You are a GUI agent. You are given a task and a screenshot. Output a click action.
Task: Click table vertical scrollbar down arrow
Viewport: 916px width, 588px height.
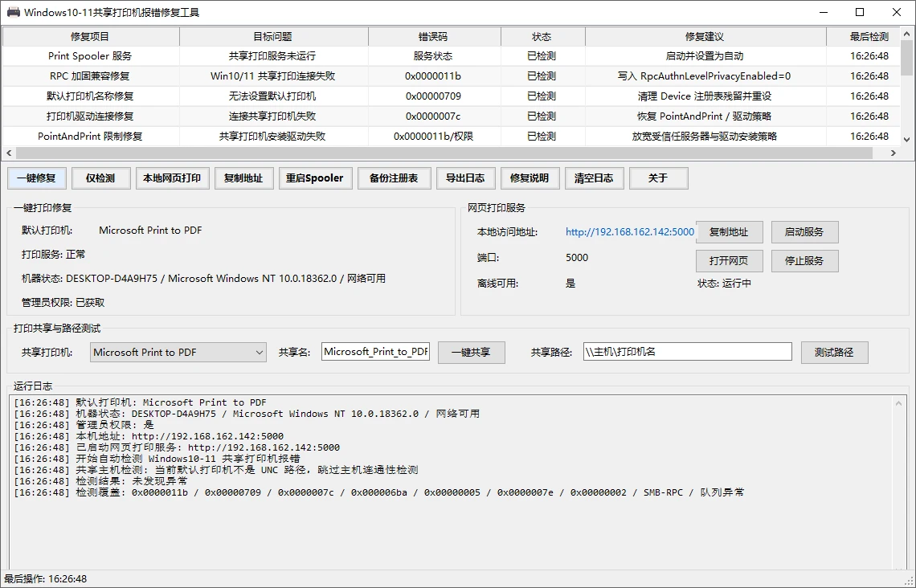906,140
